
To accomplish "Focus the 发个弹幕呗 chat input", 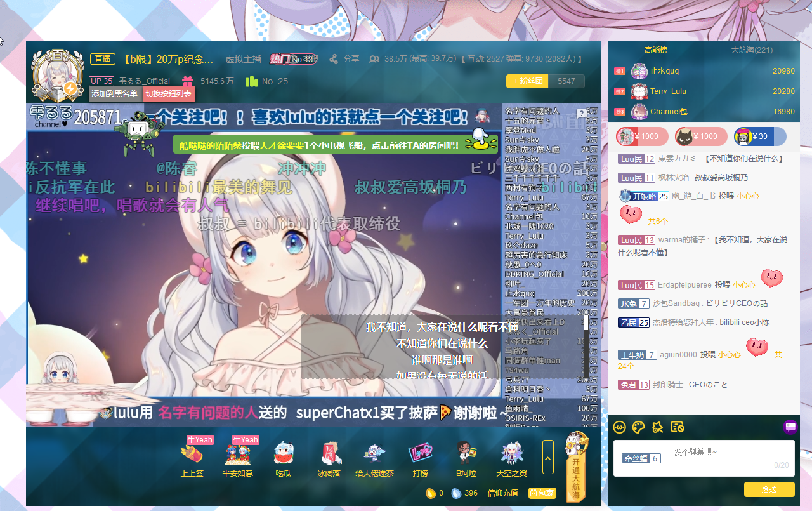I will [731, 458].
